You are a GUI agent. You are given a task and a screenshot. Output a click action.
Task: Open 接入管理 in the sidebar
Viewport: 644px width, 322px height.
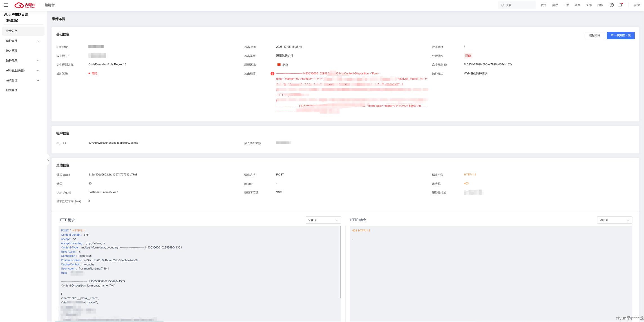[x=12, y=51]
